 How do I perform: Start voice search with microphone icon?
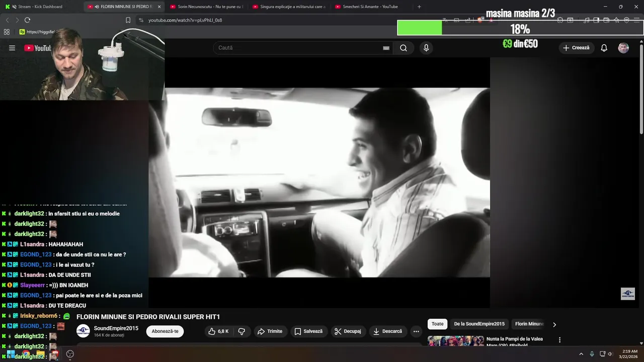(426, 48)
